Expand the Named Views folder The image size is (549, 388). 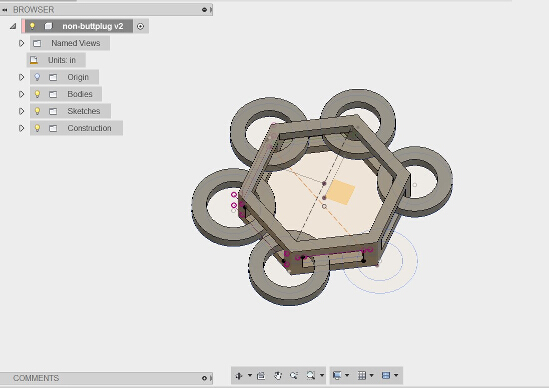(x=22, y=43)
